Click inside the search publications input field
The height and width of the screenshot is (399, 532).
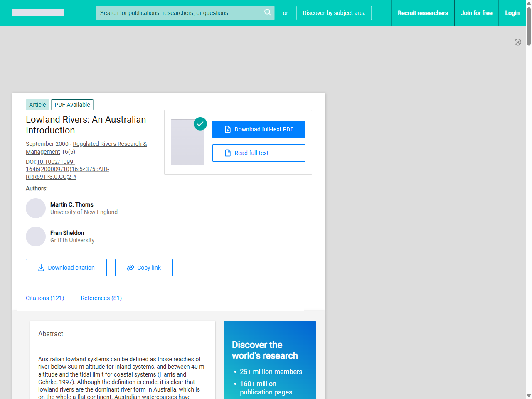pyautogui.click(x=179, y=13)
